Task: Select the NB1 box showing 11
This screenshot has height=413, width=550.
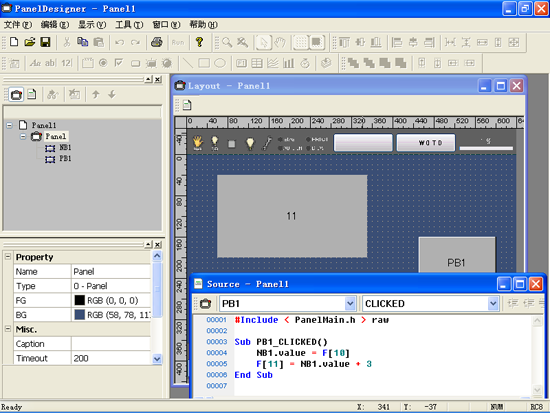Action: click(x=292, y=216)
